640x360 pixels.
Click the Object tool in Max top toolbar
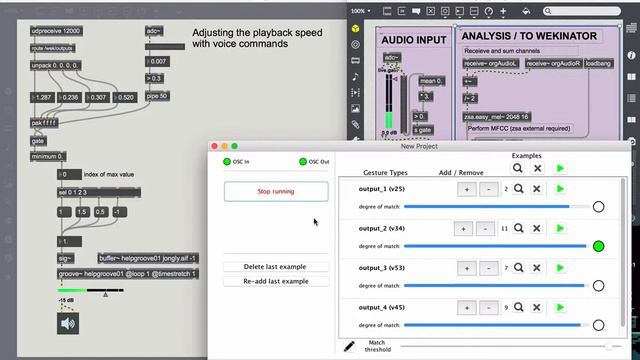coord(387,11)
